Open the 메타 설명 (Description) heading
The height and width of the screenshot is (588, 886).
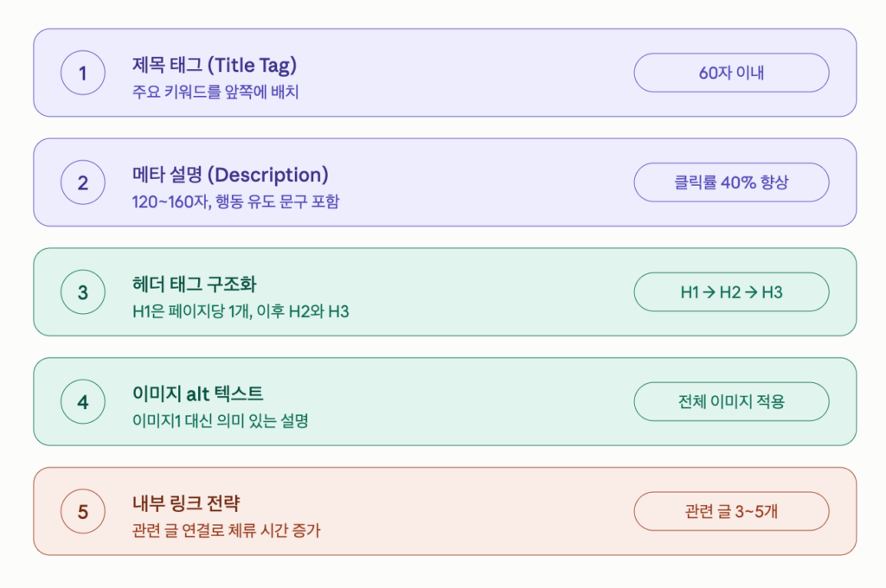(x=230, y=175)
